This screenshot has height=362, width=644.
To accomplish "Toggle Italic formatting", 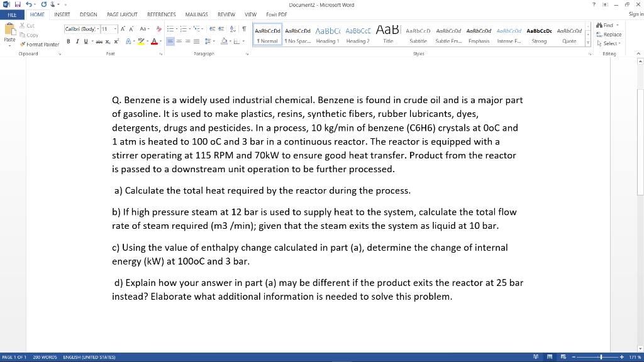I will (77, 41).
